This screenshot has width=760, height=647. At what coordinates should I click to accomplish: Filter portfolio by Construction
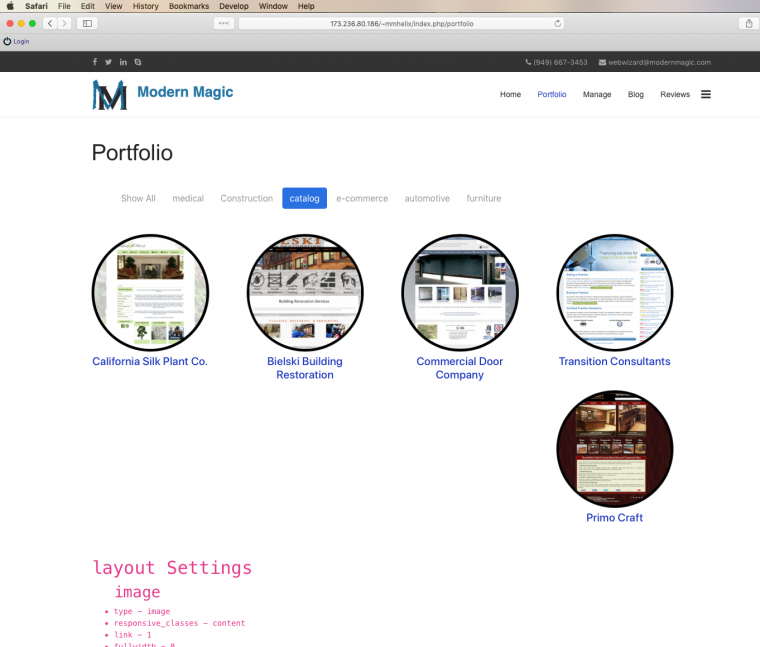coord(247,198)
